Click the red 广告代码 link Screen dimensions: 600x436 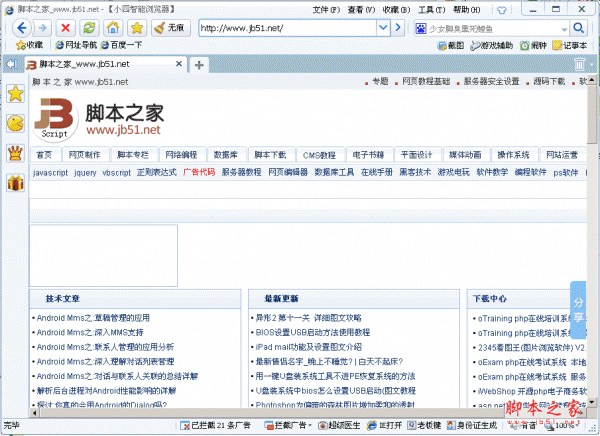pos(199,172)
